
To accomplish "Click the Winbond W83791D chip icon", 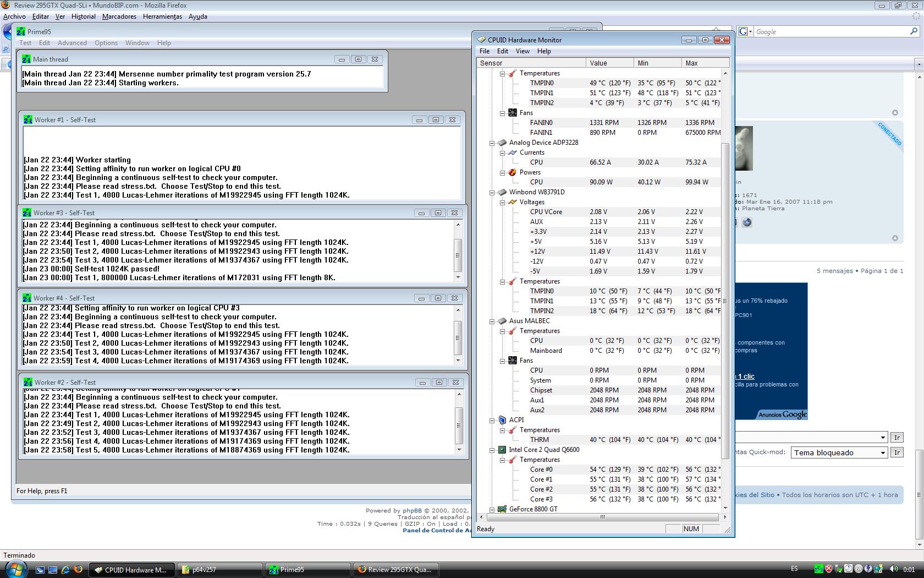I will coord(502,192).
